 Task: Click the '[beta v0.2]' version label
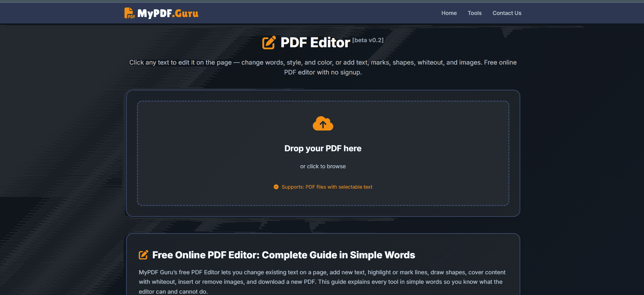[368, 40]
